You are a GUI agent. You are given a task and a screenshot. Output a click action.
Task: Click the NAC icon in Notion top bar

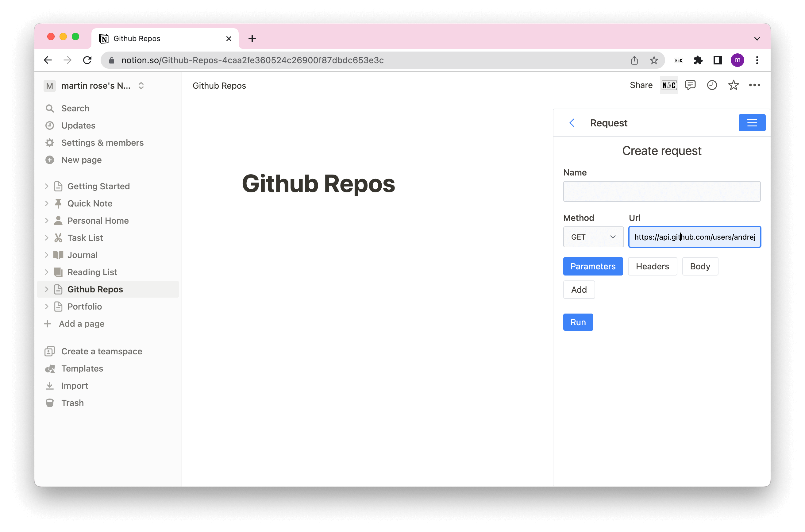tap(668, 85)
